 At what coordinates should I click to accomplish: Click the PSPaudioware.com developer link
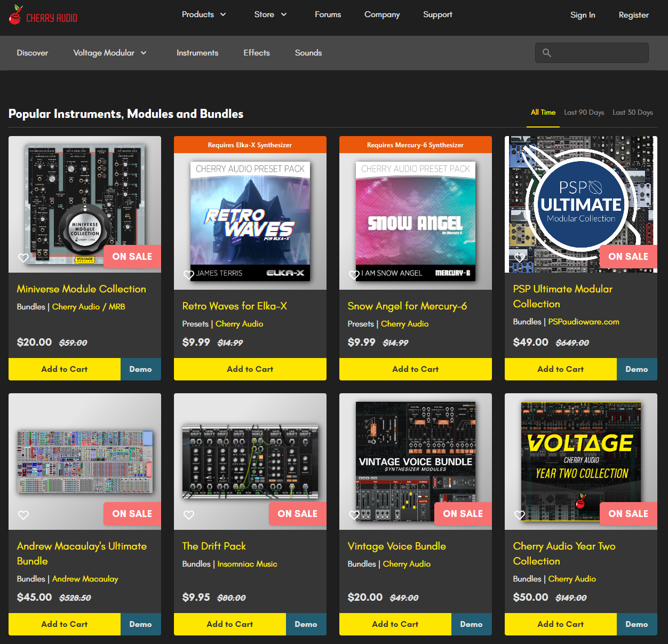(584, 322)
